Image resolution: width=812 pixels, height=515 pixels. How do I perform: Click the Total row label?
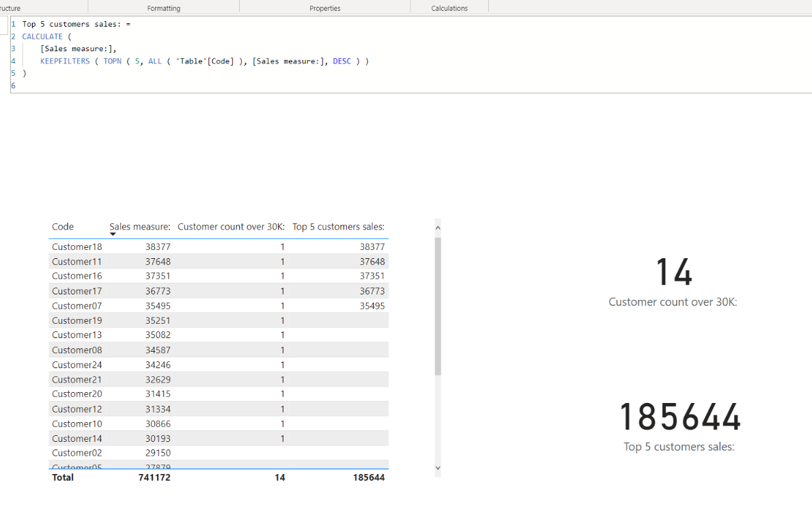point(63,477)
